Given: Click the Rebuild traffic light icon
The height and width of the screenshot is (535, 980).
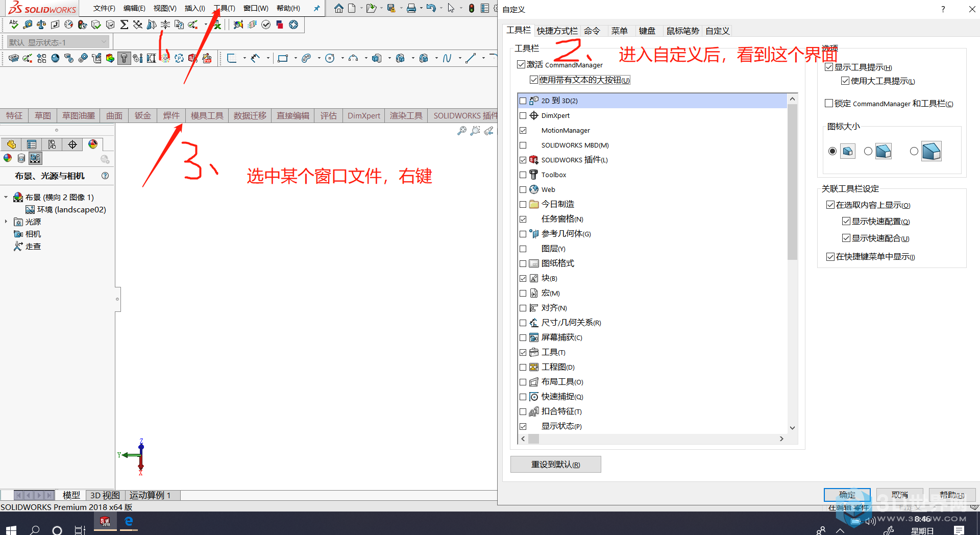Looking at the screenshot, I should 472,8.
